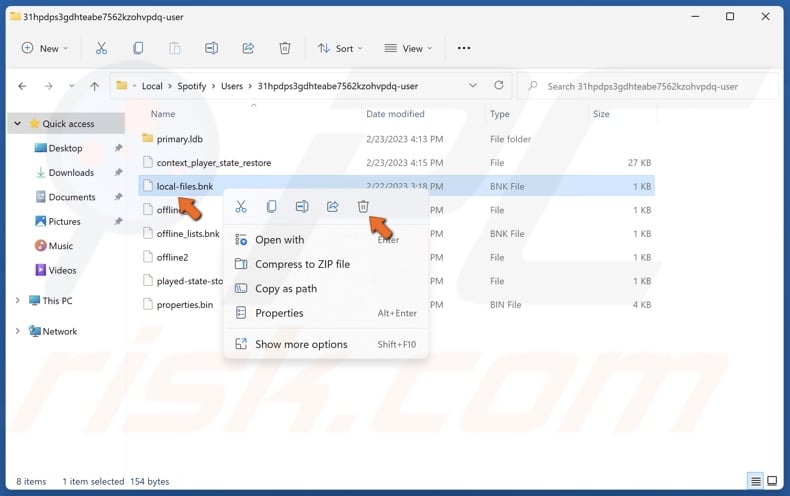This screenshot has height=496, width=790.
Task: Open the recent locations dropdown arrow
Action: click(72, 86)
